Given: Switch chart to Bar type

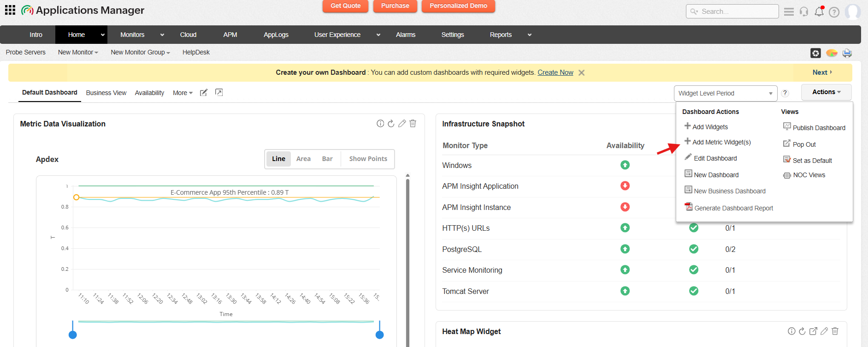Looking at the screenshot, I should pos(327,159).
